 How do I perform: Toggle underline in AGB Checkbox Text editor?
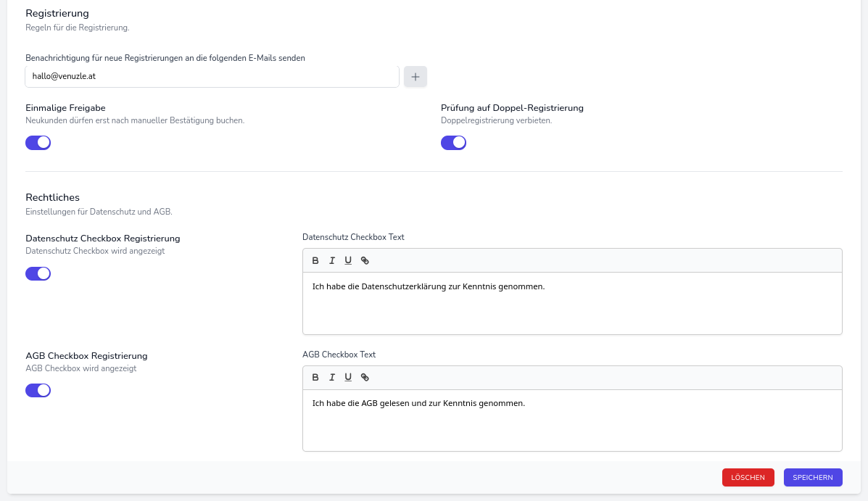click(348, 378)
